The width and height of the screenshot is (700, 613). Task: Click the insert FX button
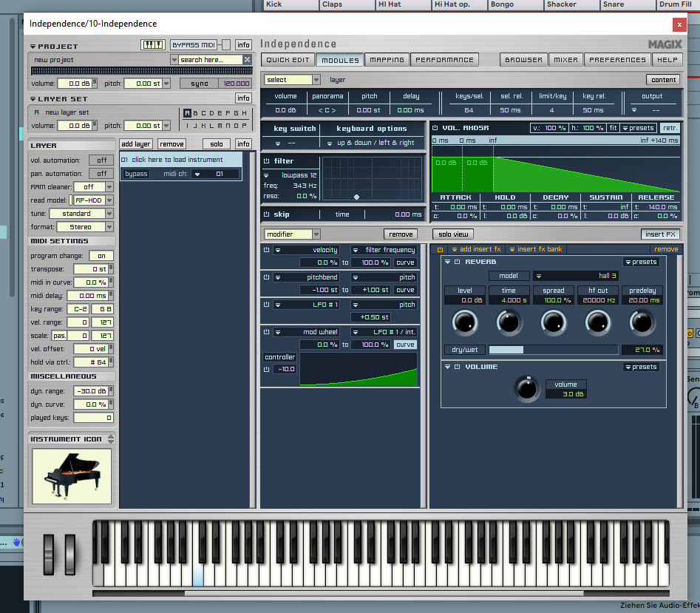[x=660, y=234]
